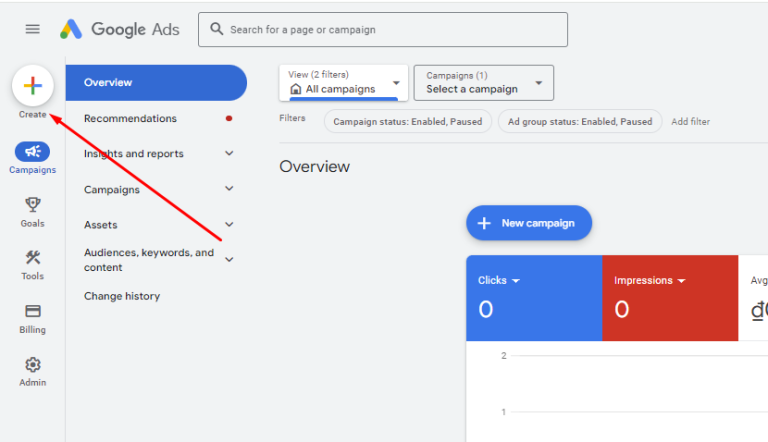Image resolution: width=768 pixels, height=442 pixels.
Task: Click the red notification dot on Recommendations
Action: 229,118
